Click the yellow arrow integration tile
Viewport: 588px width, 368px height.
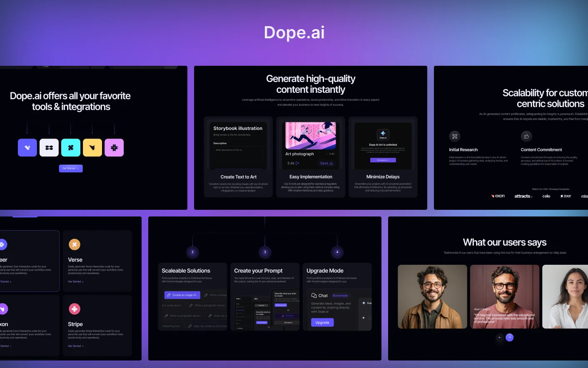tap(92, 148)
